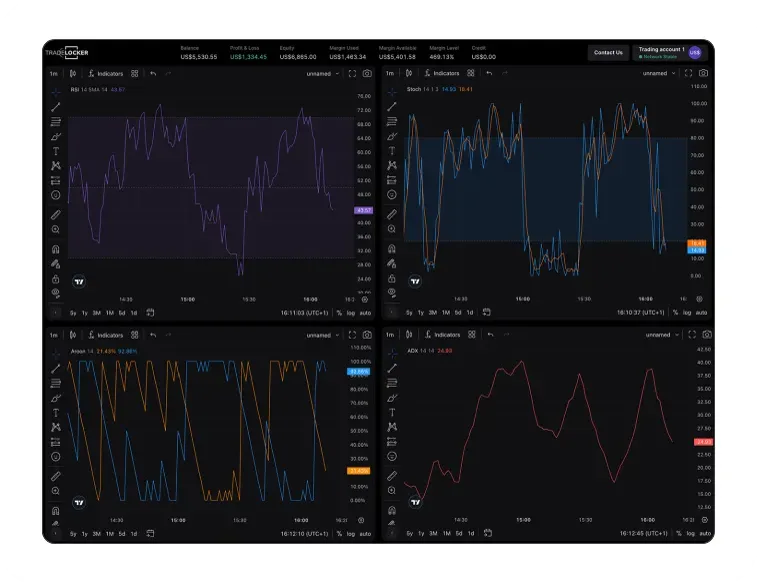Toggle percent scale on the ADX chart

tap(679, 533)
